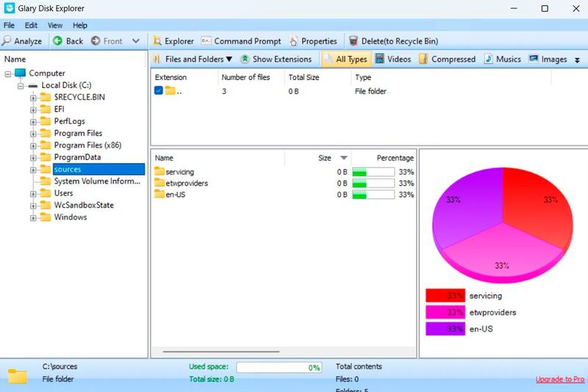
Task: Select the Compressed filter icon
Action: 423,59
